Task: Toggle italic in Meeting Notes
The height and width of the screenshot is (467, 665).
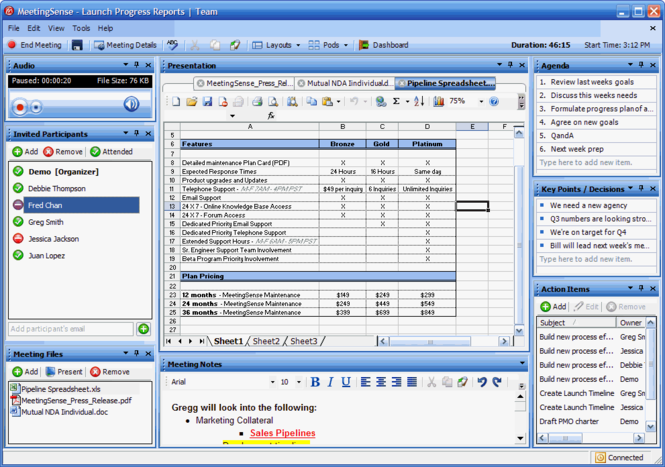Action: coord(330,382)
